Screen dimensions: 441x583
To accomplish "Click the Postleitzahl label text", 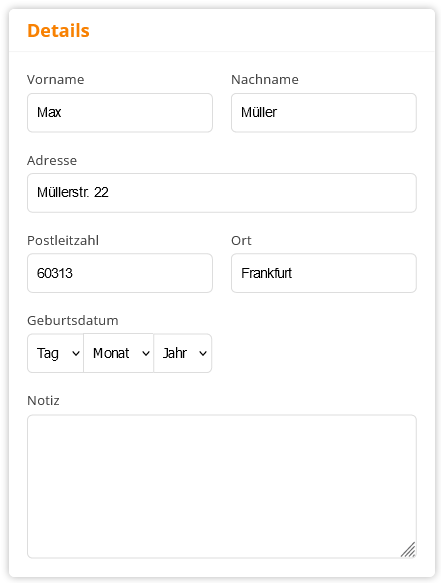I will (63, 241).
